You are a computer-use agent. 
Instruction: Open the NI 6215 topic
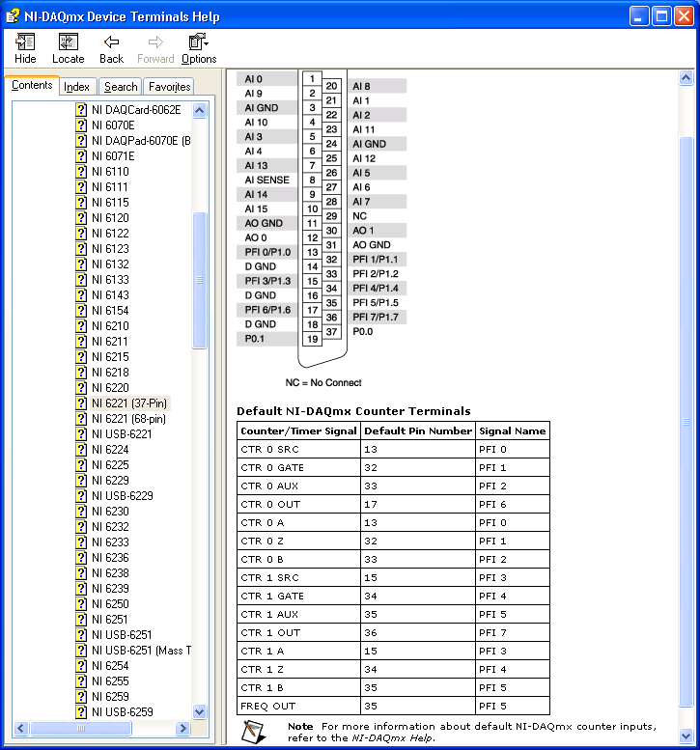pyautogui.click(x=110, y=357)
